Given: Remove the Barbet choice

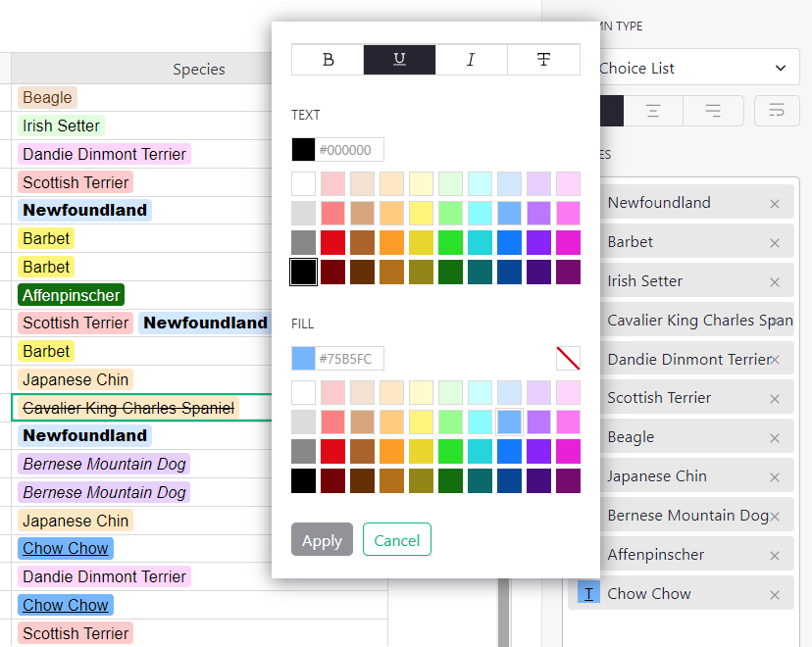Looking at the screenshot, I should [x=774, y=241].
